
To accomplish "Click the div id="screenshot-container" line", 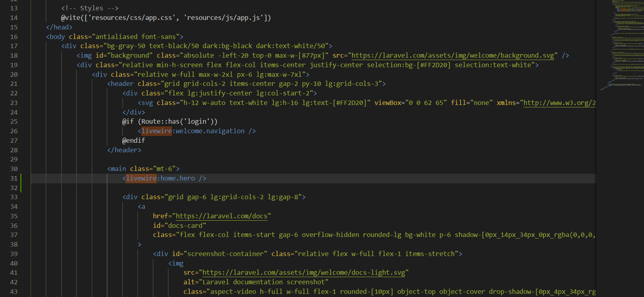I will point(308,254).
